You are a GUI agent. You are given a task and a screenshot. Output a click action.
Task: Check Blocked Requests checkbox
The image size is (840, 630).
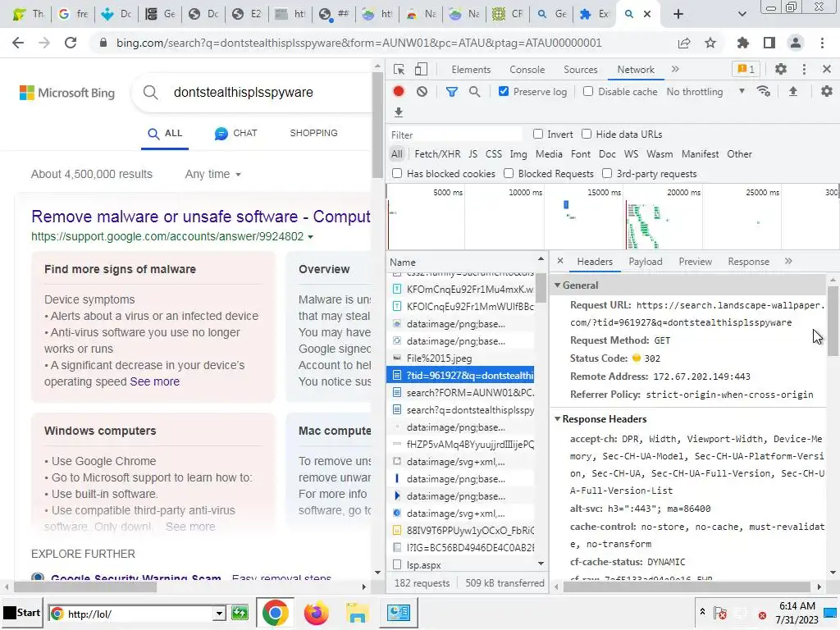[x=509, y=173]
